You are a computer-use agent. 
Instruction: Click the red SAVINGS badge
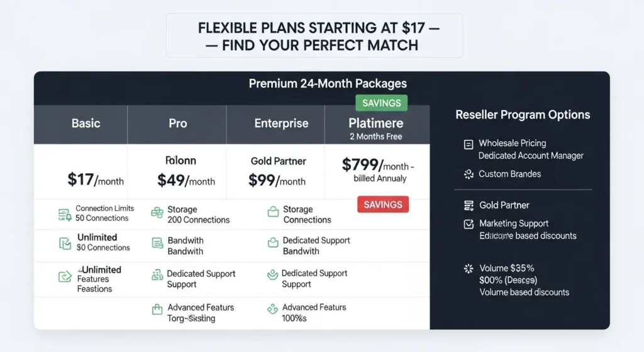(383, 204)
